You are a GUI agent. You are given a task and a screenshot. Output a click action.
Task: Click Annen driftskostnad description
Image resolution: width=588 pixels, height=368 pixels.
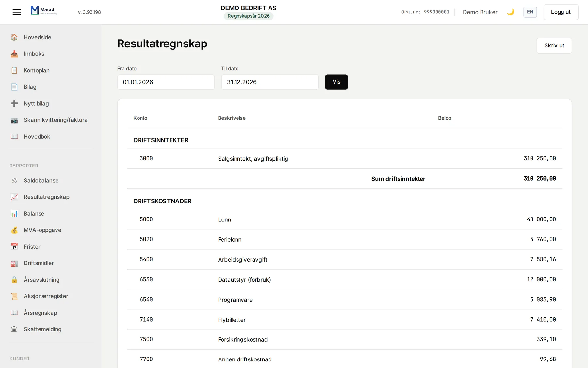click(245, 359)
